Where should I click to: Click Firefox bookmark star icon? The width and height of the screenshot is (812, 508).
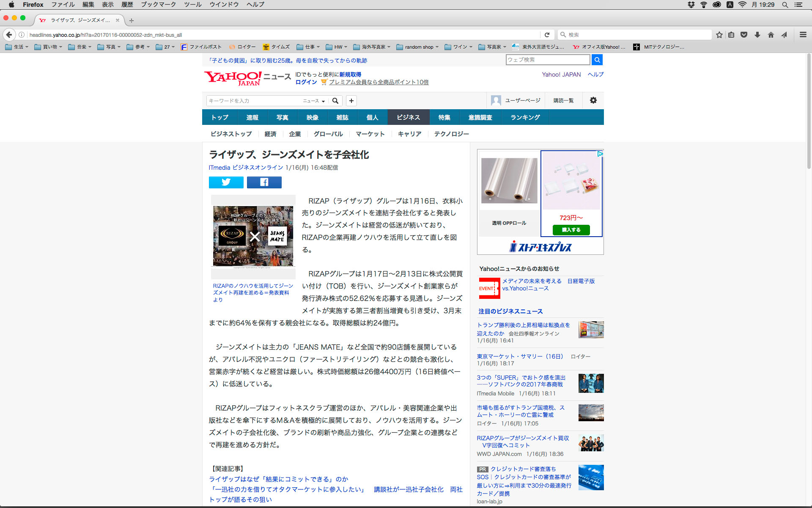(x=719, y=35)
